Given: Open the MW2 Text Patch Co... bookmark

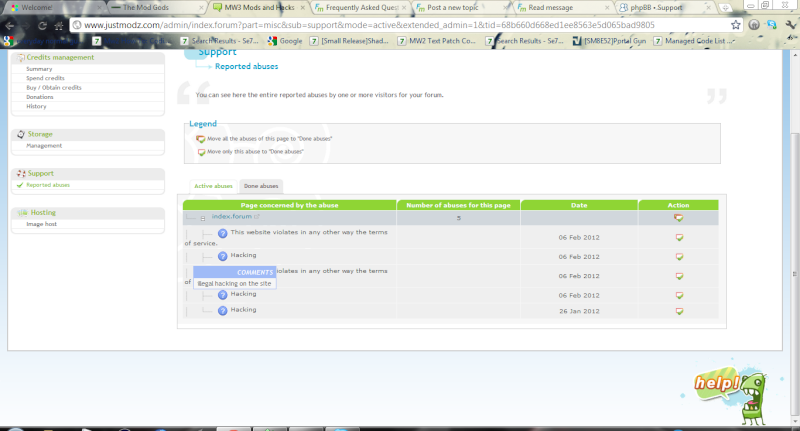Looking at the screenshot, I should 437,41.
